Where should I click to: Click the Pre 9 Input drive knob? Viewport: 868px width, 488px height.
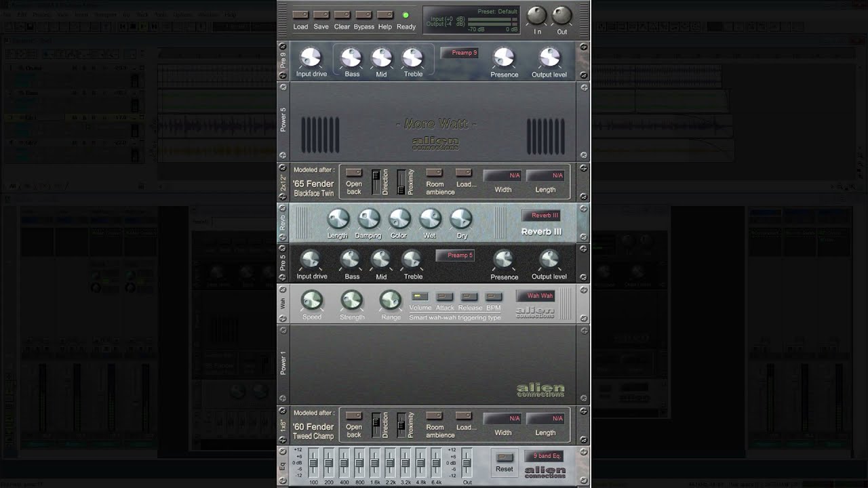pos(311,58)
